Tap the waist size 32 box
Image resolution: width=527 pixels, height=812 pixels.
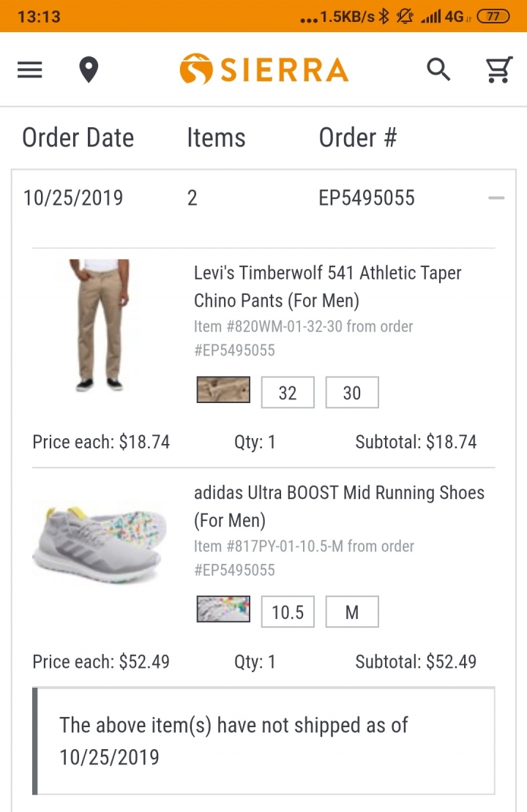288,393
